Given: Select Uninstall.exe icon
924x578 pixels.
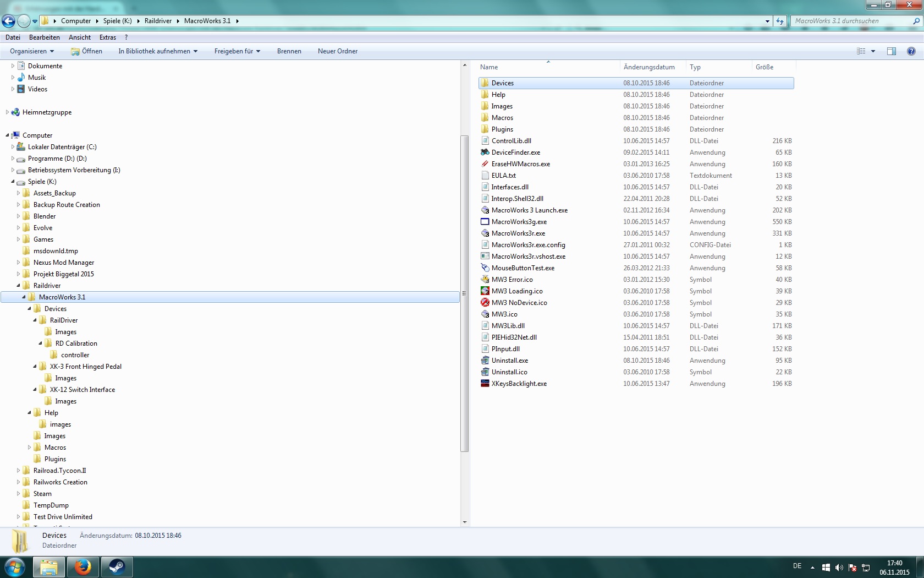Looking at the screenshot, I should pyautogui.click(x=485, y=361).
